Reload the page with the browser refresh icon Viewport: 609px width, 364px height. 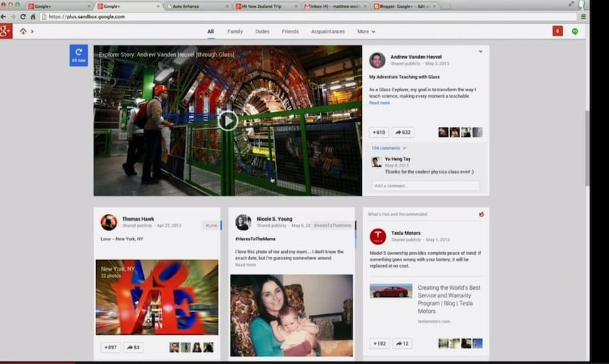(23, 16)
